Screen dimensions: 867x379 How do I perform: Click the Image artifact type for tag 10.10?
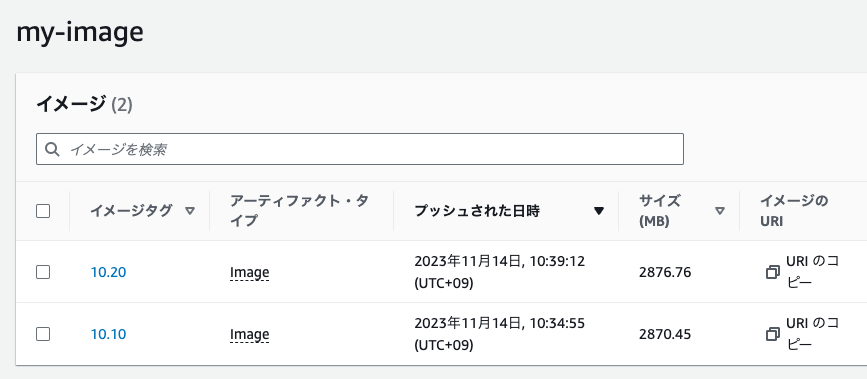(249, 335)
